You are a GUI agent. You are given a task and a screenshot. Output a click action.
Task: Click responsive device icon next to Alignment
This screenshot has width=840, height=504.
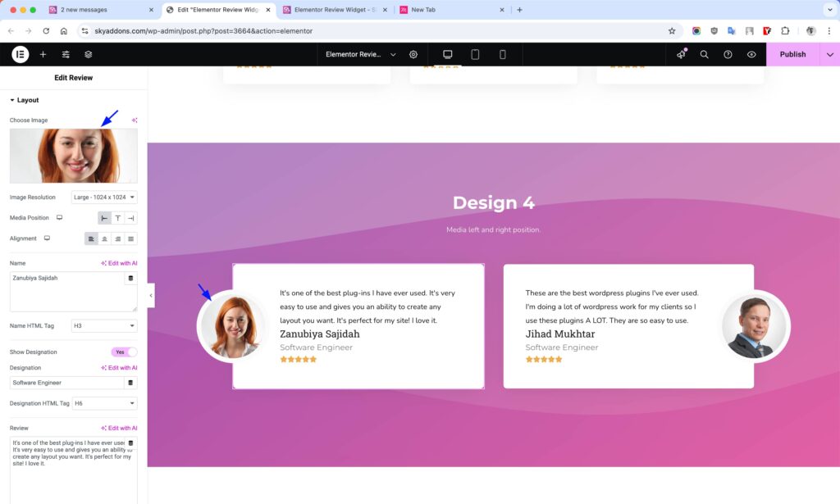point(47,238)
